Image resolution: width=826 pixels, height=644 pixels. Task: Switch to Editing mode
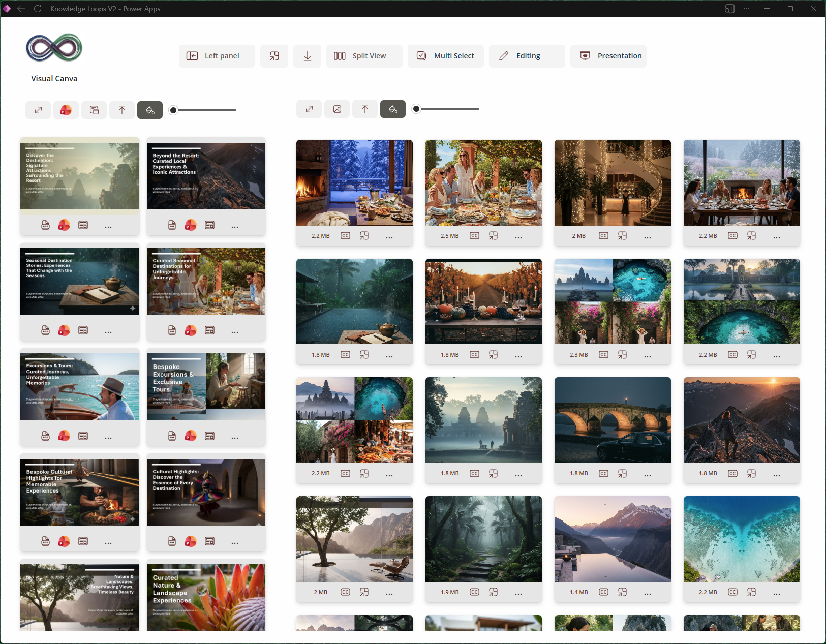click(527, 56)
